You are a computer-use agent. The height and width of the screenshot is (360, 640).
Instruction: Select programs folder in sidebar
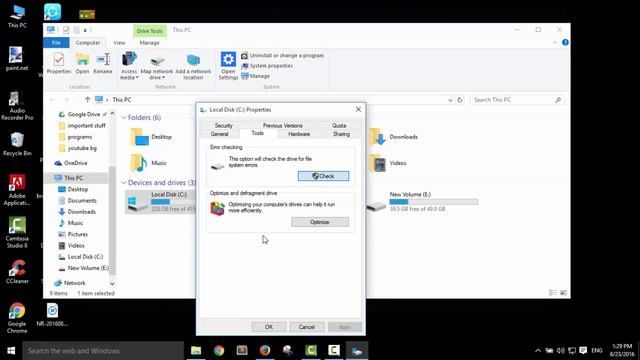pyautogui.click(x=76, y=137)
